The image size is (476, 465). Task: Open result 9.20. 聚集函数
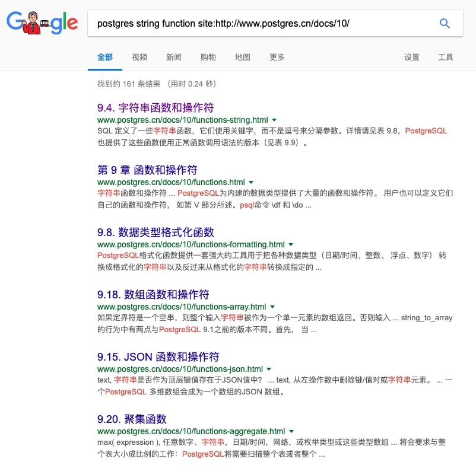[x=132, y=419]
